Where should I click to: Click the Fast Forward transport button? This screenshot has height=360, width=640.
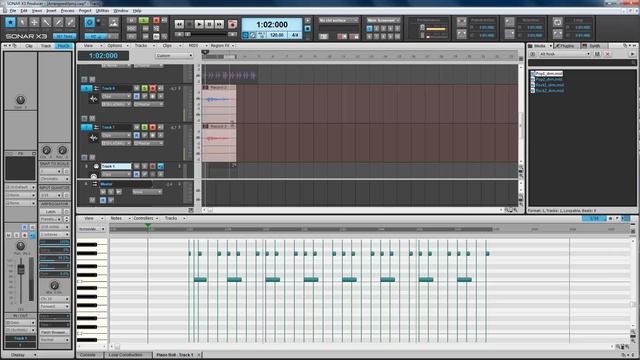(219, 24)
